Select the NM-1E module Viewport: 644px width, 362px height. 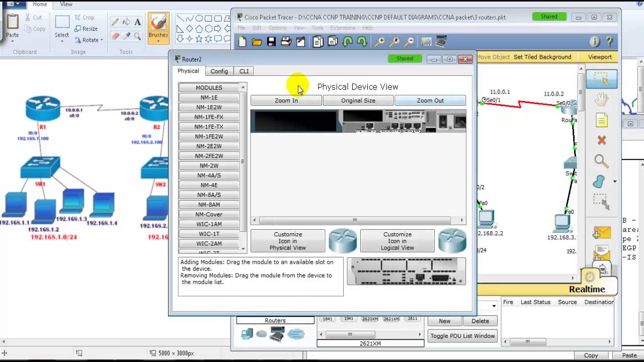coord(209,98)
